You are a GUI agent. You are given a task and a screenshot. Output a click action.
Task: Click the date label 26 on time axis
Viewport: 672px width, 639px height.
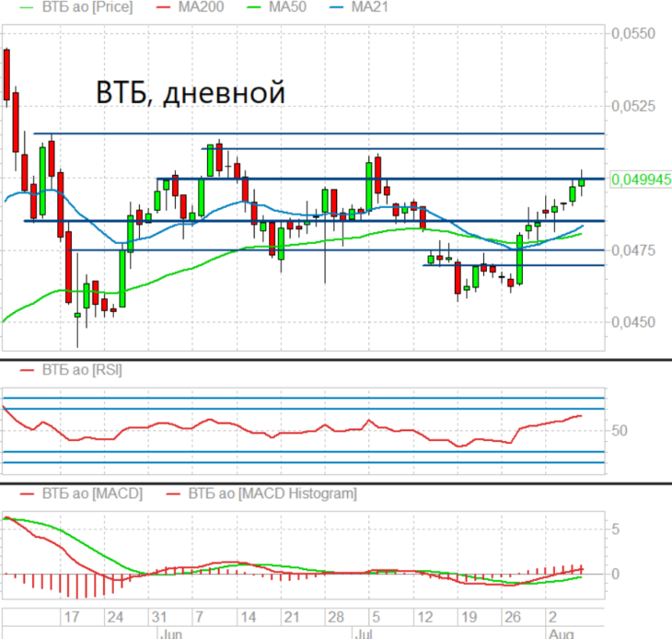(513, 617)
